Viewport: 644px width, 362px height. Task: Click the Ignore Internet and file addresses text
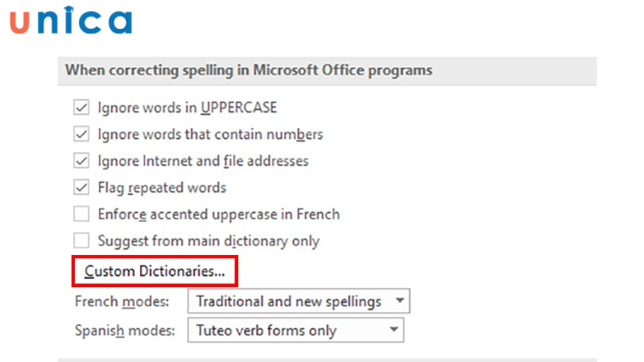point(203,161)
